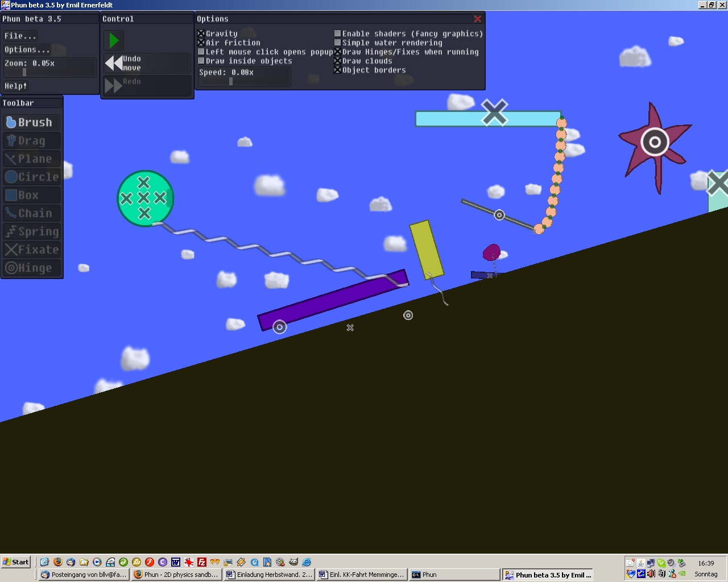Open the Options... menu

click(27, 49)
